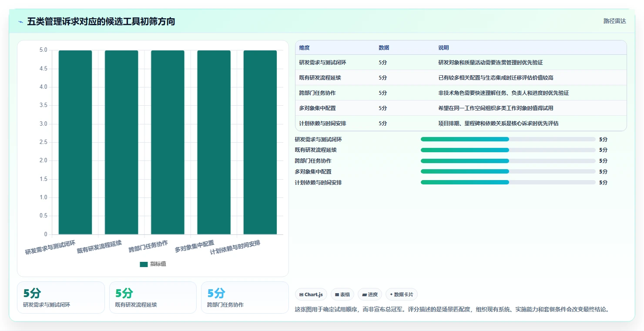
Task: Click the 维度 column header
Action: click(x=305, y=48)
